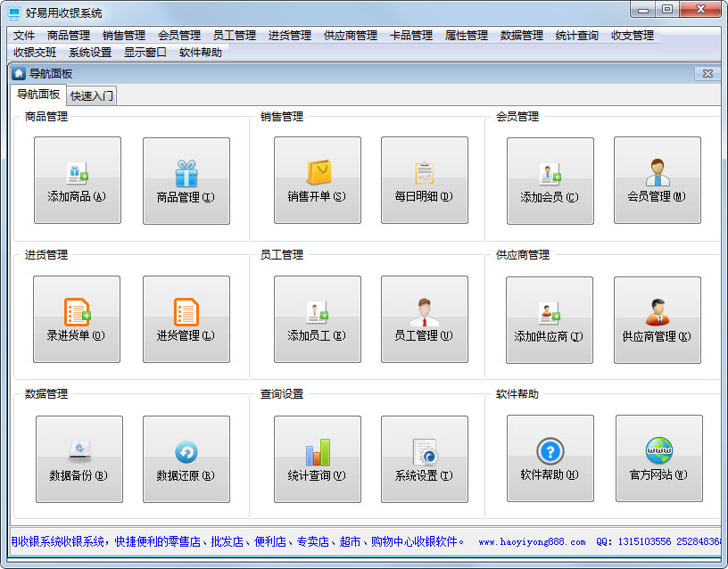This screenshot has height=569, width=728.
Task: Click 添加供应商(J) icon button
Action: pyautogui.click(x=550, y=320)
